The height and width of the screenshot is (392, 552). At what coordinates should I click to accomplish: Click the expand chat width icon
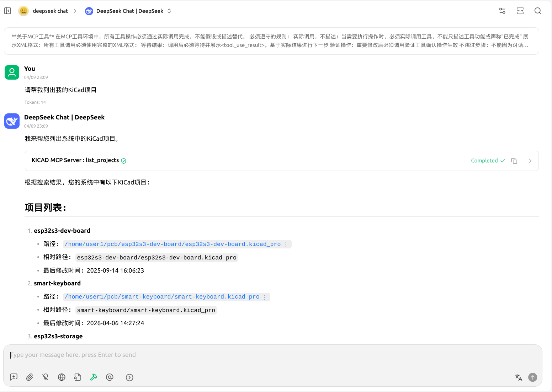click(520, 11)
